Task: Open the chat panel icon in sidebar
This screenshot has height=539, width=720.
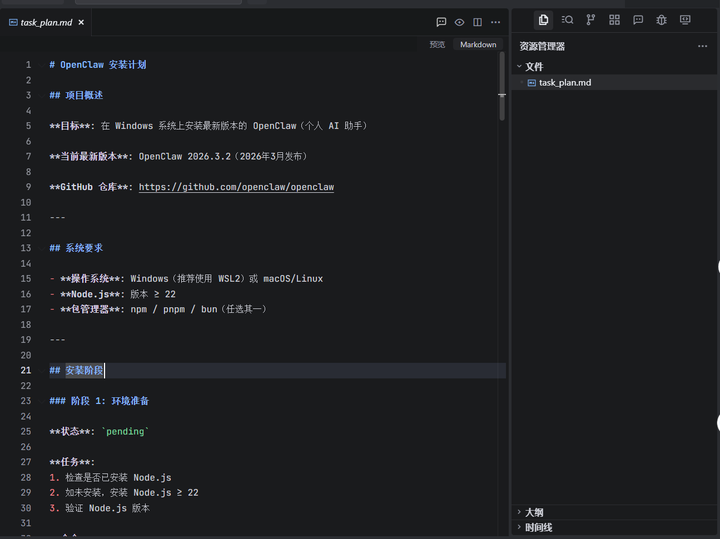Action: 638,20
